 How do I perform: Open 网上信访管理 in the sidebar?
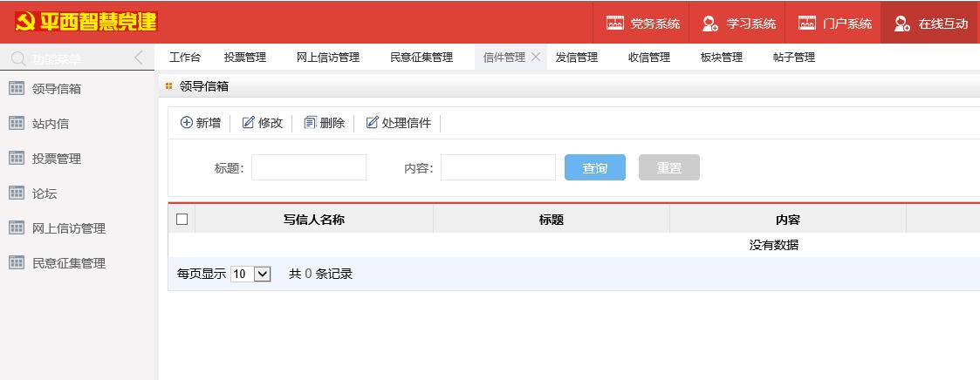[x=69, y=228]
